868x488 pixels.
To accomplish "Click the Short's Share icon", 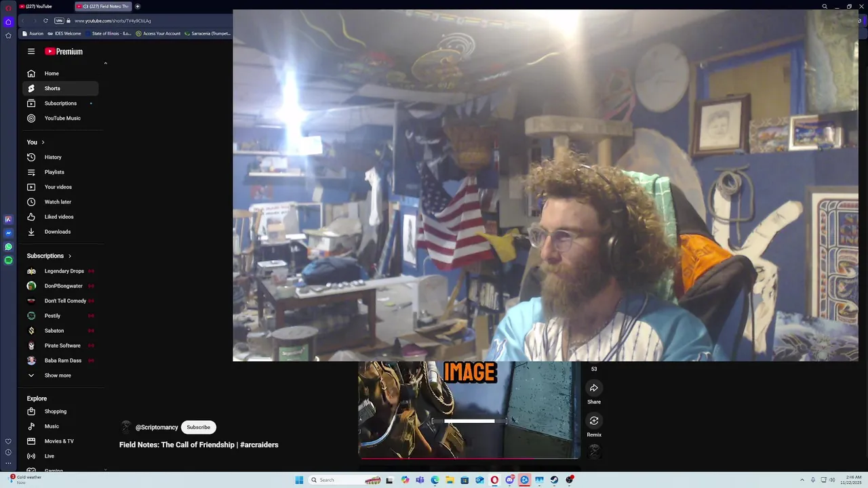I will point(594,388).
